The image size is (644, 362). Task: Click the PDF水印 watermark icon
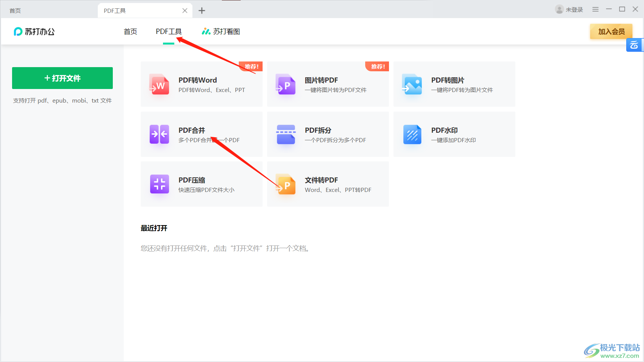[412, 134]
